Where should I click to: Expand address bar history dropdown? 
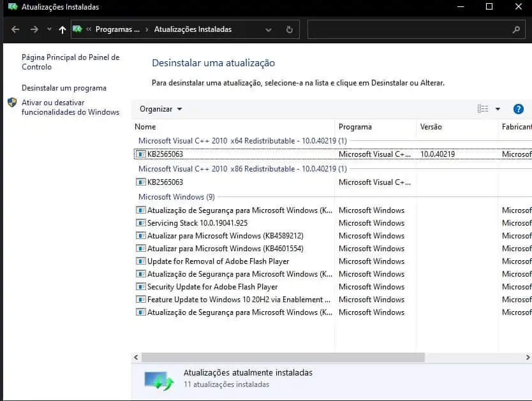[269, 30]
